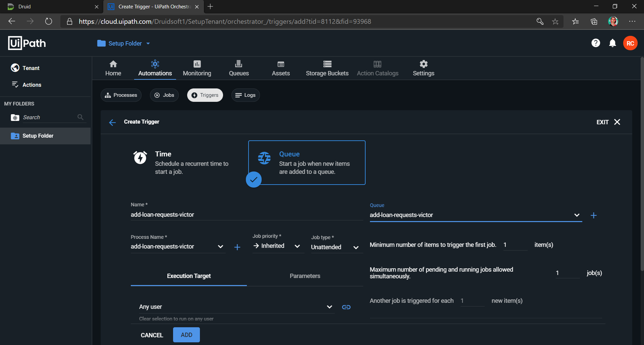Click the UiPath logo
This screenshot has width=644, height=345.
pos(27,43)
